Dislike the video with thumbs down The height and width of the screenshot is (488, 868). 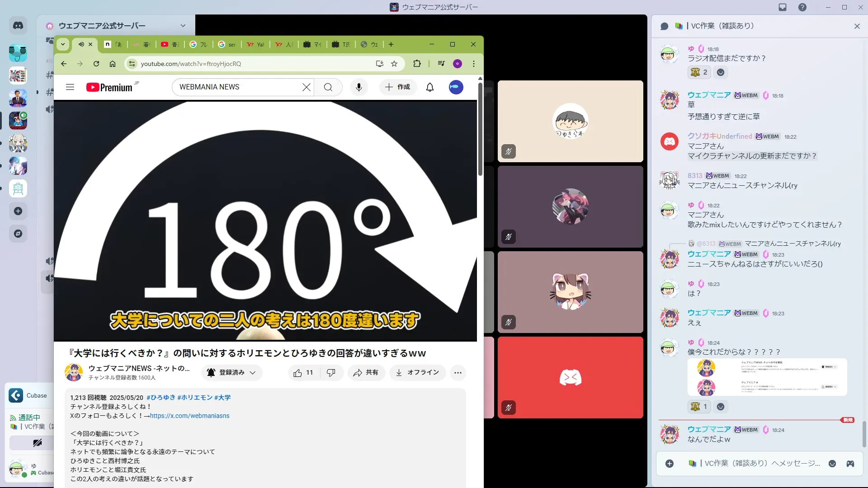(331, 373)
